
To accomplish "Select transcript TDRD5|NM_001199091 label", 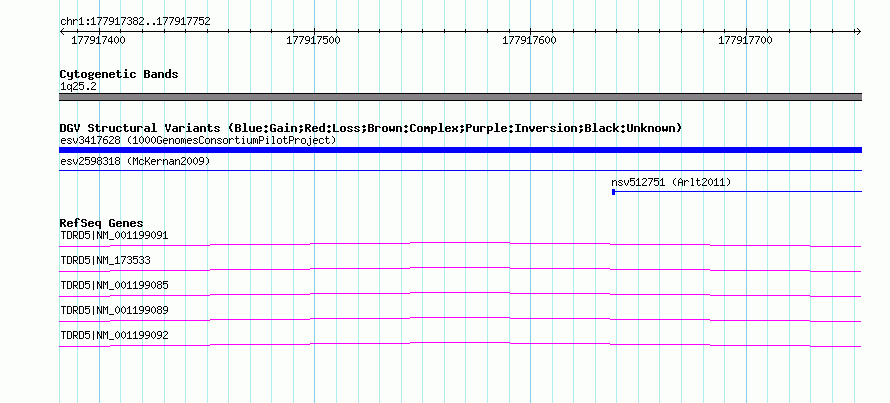I will (114, 236).
